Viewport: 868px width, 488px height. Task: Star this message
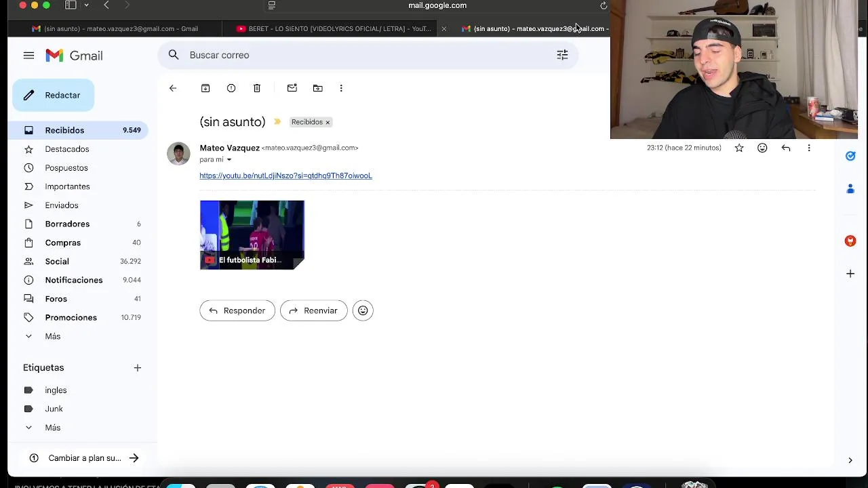739,148
